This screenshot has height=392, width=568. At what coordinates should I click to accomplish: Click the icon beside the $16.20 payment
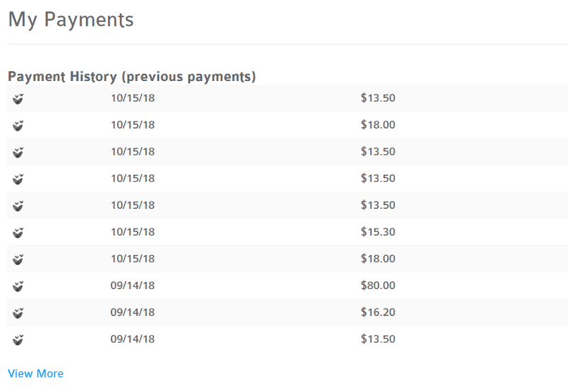(18, 312)
